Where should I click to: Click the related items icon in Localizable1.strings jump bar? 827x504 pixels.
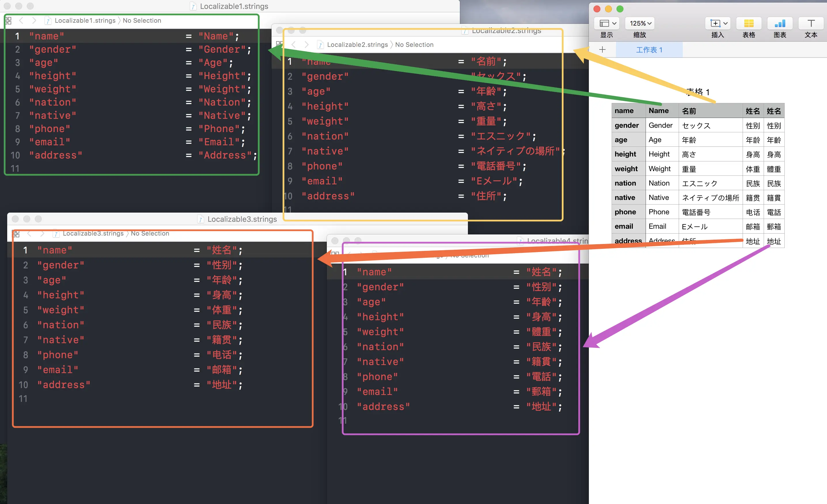click(x=8, y=20)
